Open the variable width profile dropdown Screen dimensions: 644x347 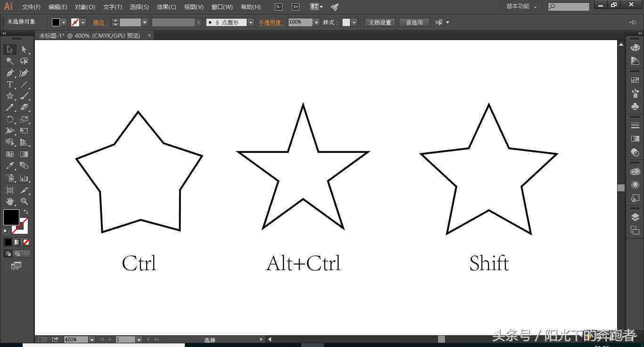tap(198, 23)
